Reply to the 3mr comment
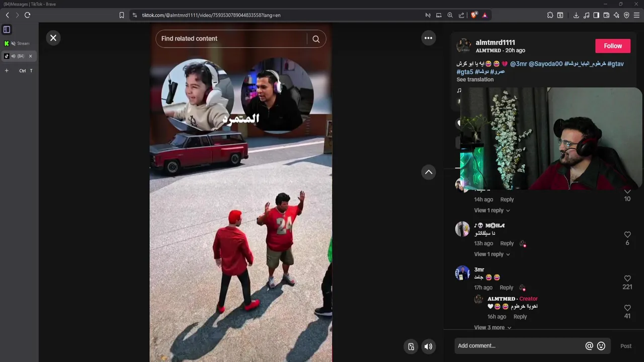 pos(506,288)
